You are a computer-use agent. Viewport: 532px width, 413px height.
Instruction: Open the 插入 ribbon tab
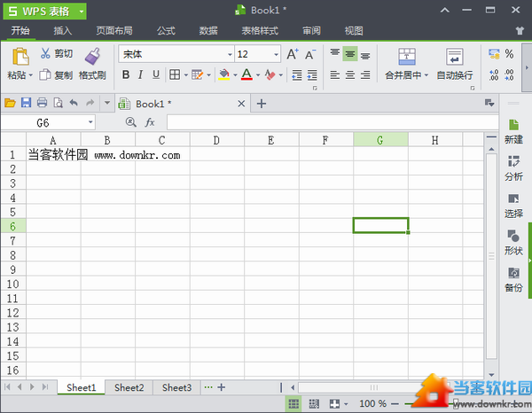click(62, 31)
